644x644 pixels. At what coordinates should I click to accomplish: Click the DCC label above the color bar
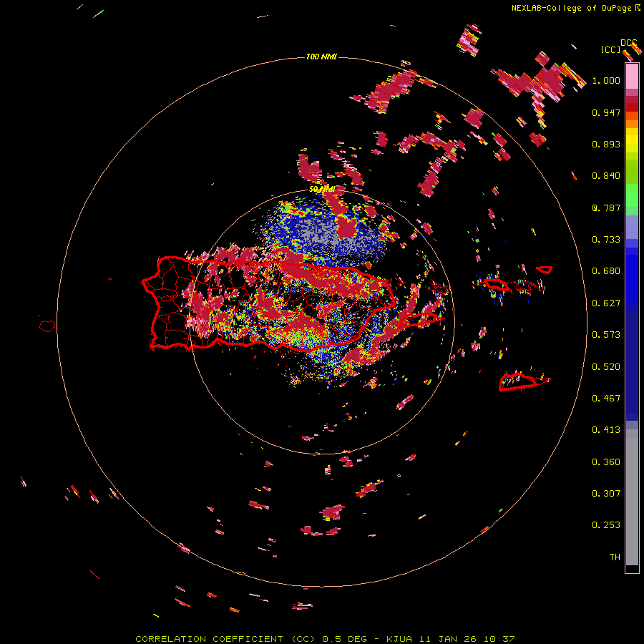[628, 43]
